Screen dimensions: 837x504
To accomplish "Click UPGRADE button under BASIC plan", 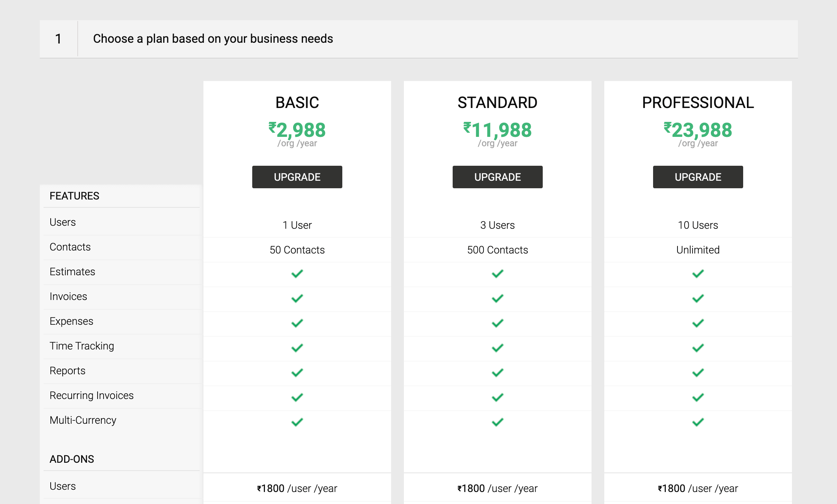I will [x=297, y=177].
